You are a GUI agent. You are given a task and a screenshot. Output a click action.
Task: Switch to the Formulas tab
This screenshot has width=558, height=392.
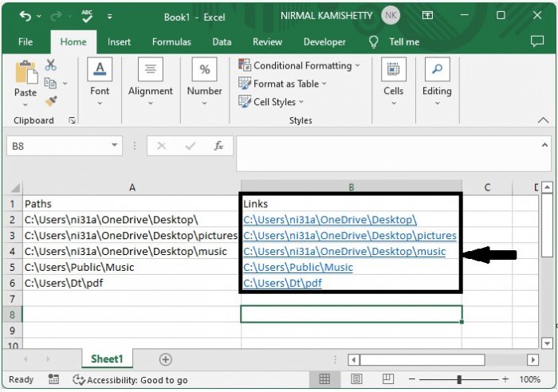[x=171, y=42]
